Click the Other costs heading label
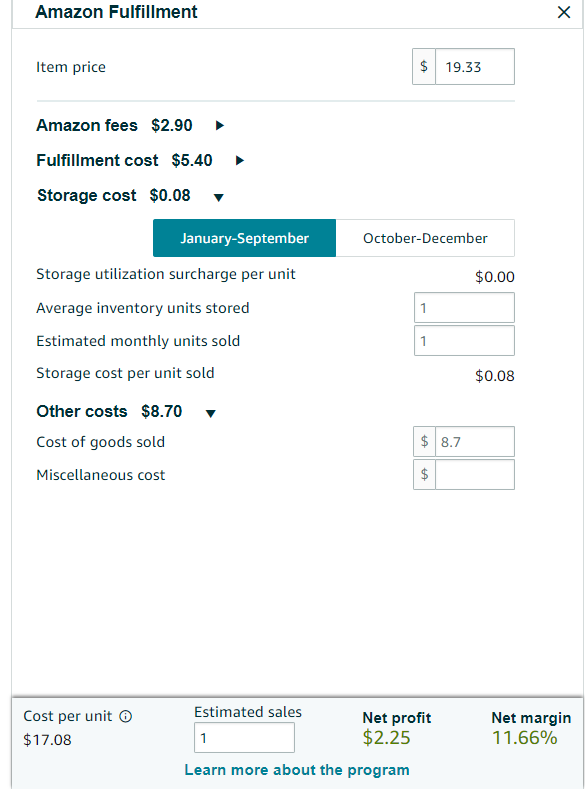This screenshot has width=585, height=789. point(81,412)
